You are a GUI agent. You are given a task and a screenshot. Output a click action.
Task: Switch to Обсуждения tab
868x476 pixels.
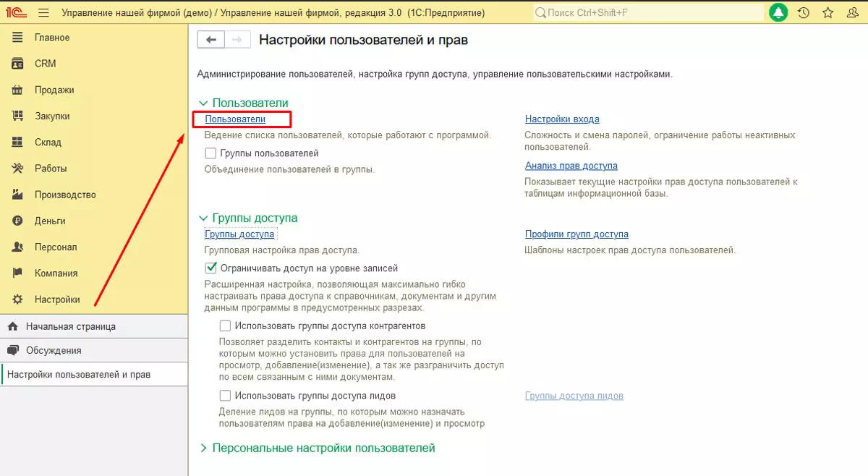(94, 350)
